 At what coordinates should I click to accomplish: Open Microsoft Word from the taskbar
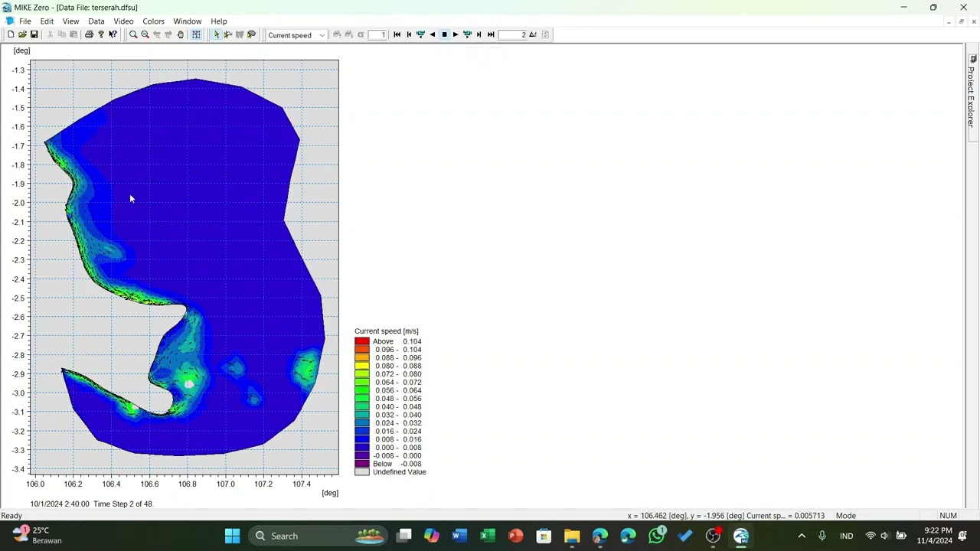459,536
